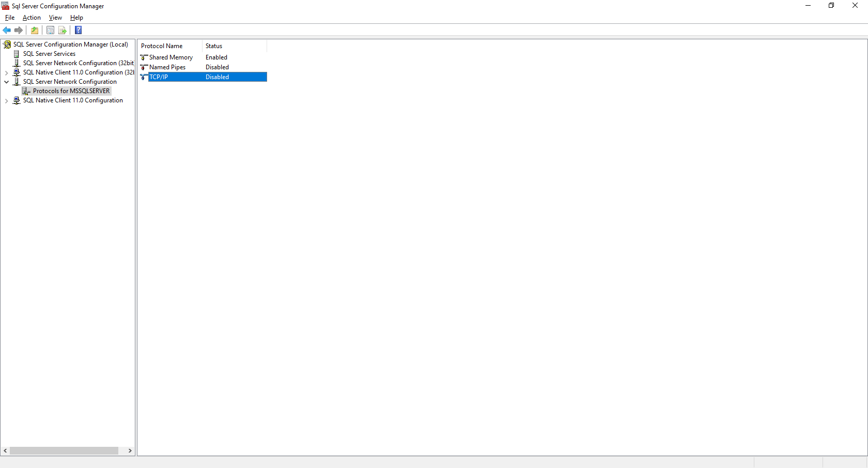Click the Shared Memory protocol icon
Viewport: 868px width, 468px height.
pyautogui.click(x=144, y=57)
